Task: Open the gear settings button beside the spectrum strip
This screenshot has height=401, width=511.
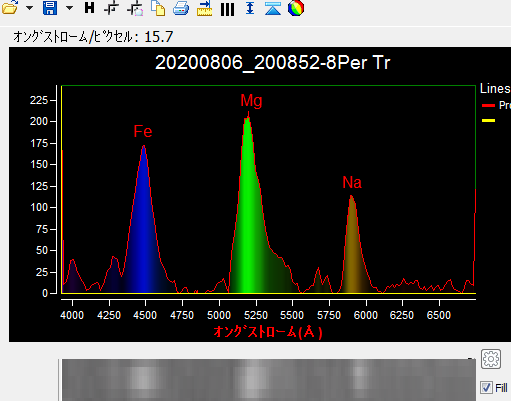Action: point(491,359)
